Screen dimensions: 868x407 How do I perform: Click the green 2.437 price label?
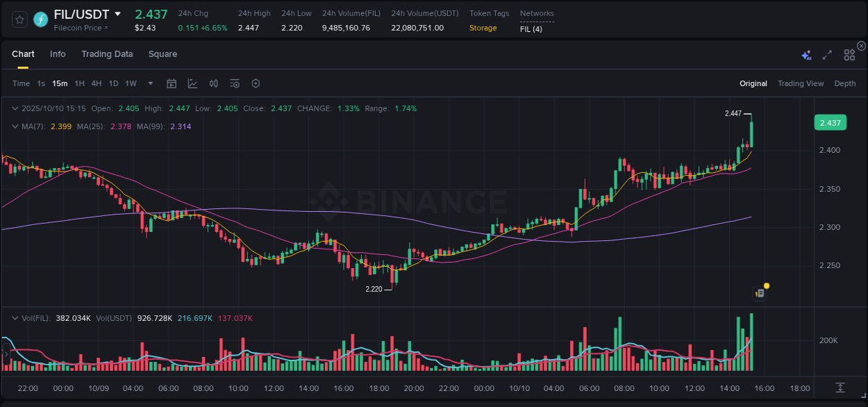[830, 122]
